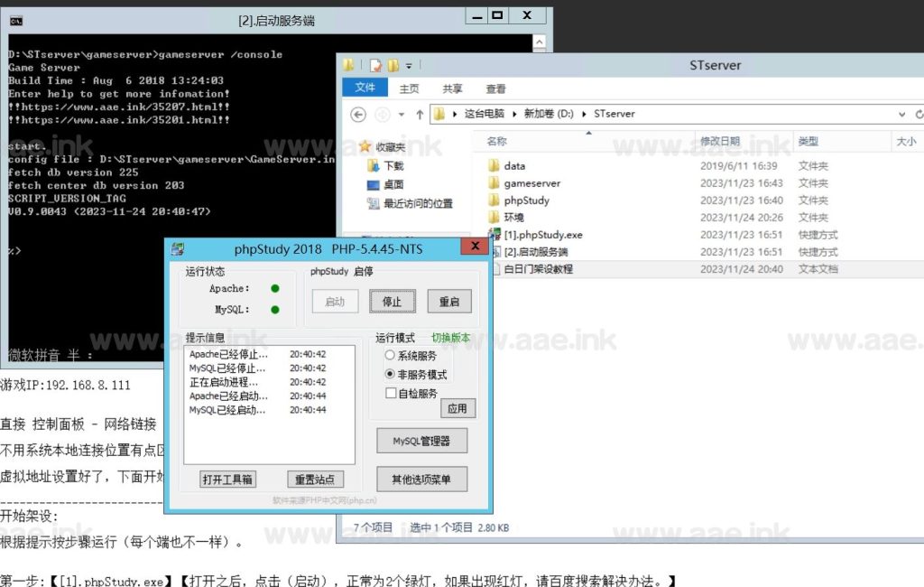The width and height of the screenshot is (924, 587).
Task: Open the recent locations dropdown arrow
Action: pos(402,115)
